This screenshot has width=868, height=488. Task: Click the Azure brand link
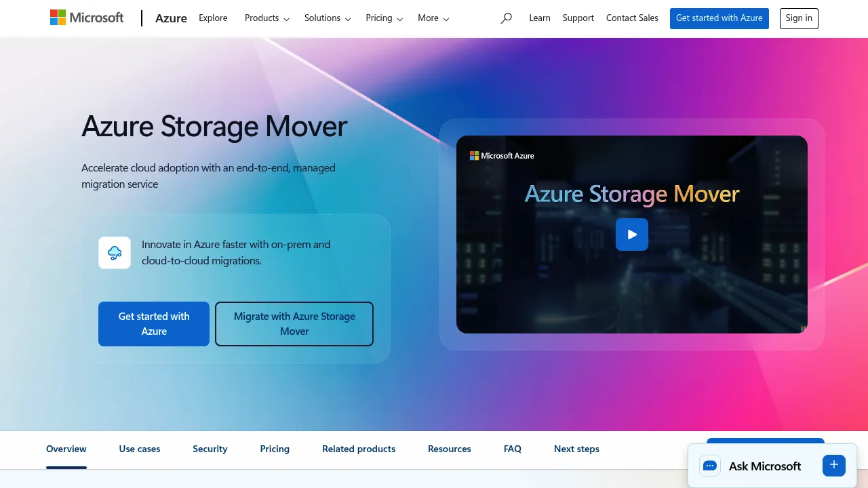(171, 18)
